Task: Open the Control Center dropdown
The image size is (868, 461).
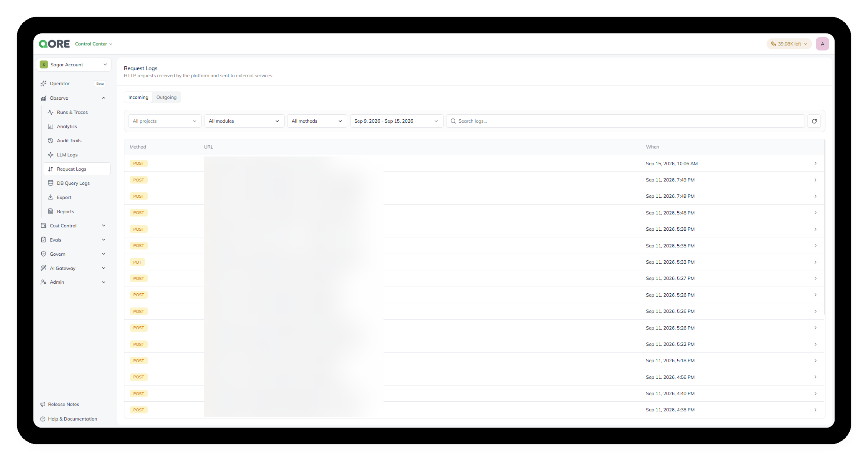Action: [x=94, y=44]
